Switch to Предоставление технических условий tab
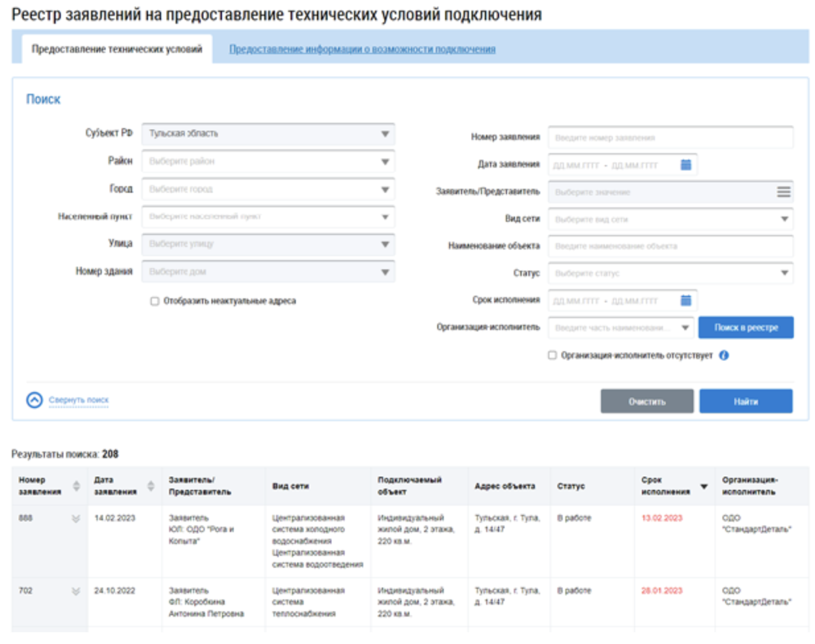The height and width of the screenshot is (644, 815). pos(117,49)
